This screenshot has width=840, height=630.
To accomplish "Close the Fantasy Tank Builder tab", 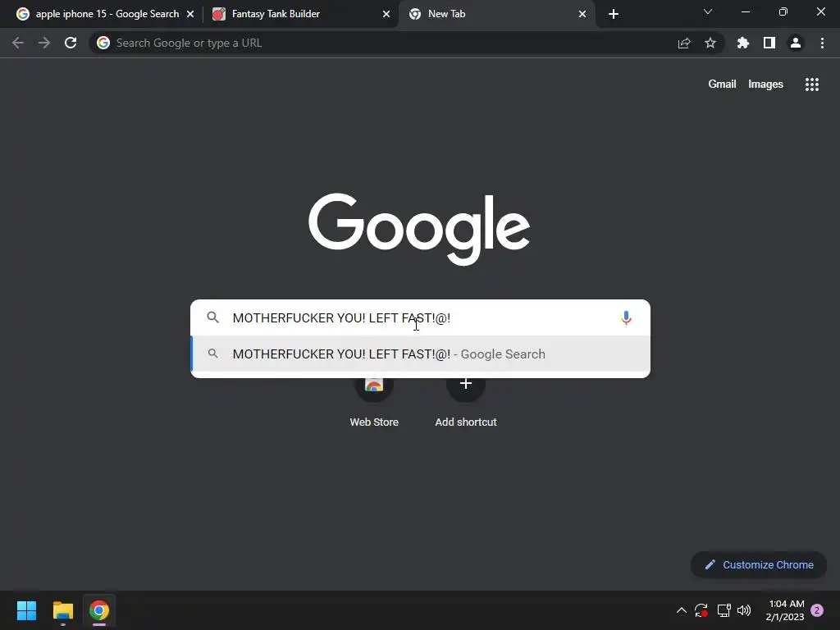I will click(386, 14).
